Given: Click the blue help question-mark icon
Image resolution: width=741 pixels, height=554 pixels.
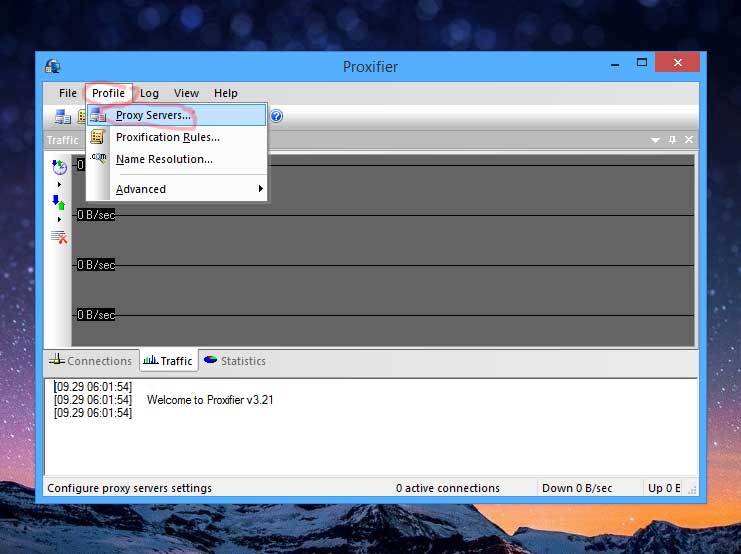Looking at the screenshot, I should click(x=276, y=116).
